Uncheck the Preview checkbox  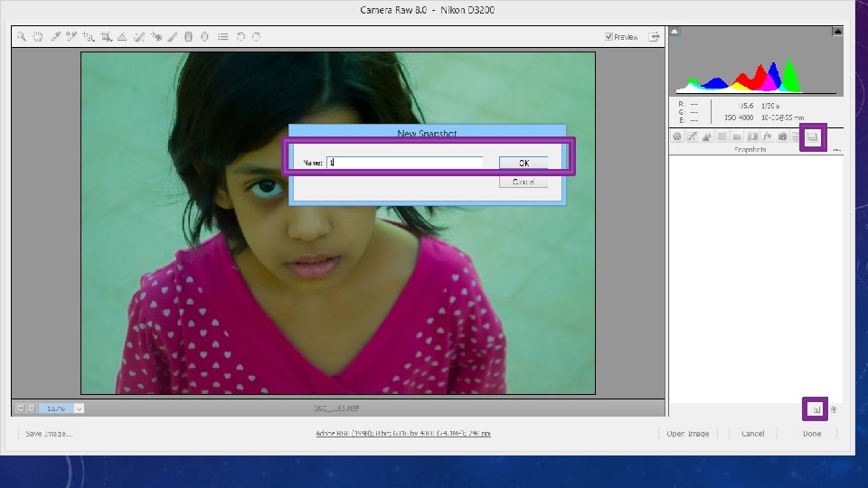(609, 37)
